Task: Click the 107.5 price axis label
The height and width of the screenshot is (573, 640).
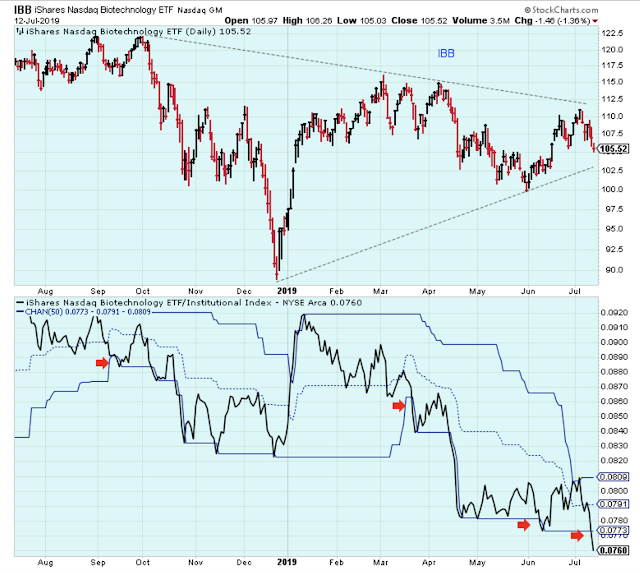Action: (612, 133)
